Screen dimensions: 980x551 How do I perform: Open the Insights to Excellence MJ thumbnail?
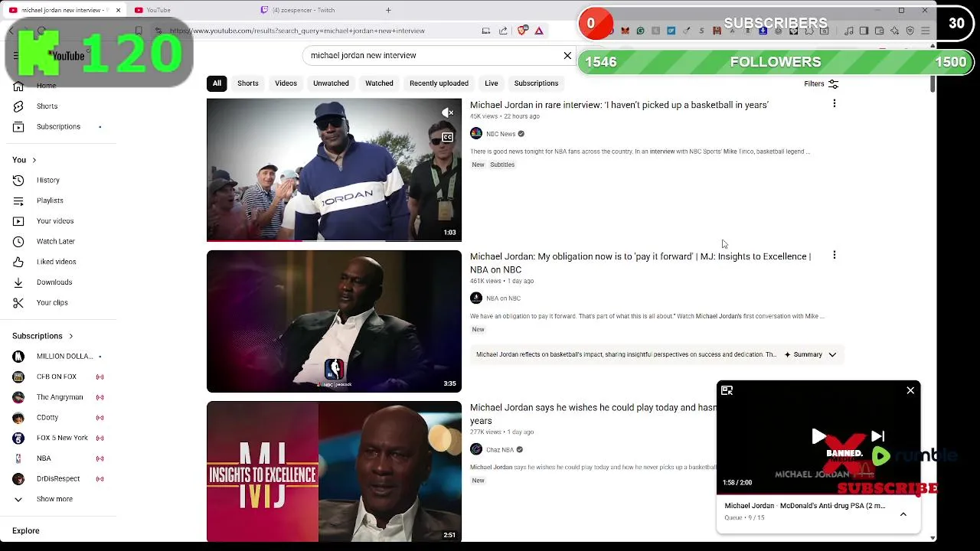click(x=334, y=471)
